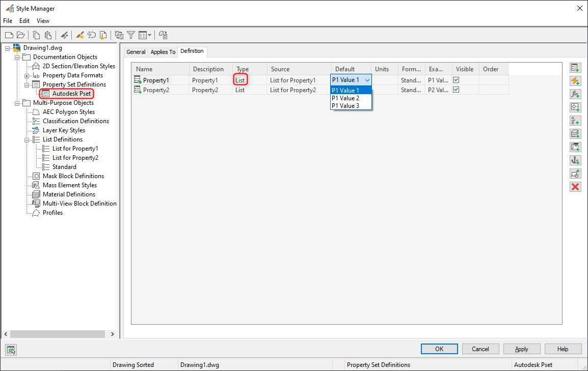Viewport: 588px width, 371px height.
Task: Select List for Property1 tree item
Action: pos(75,149)
